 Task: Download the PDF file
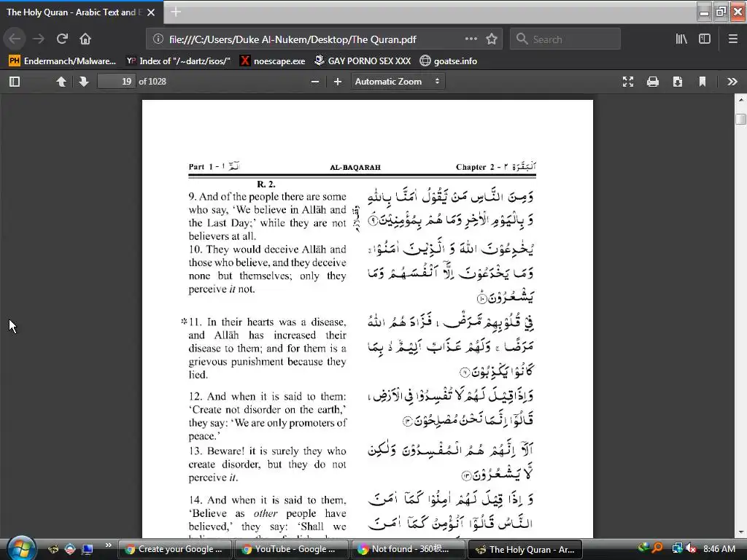click(x=678, y=82)
